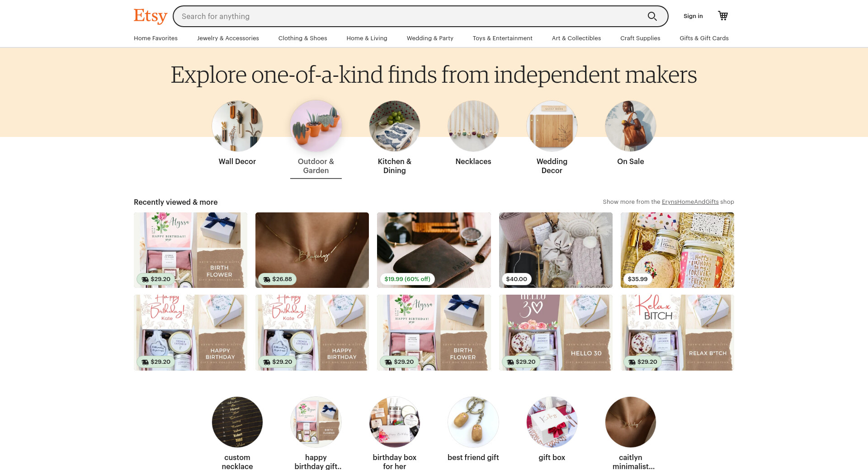Screen dimensions: 868x470
Task: Open the Jewelry & Accessories menu
Action: [x=228, y=38]
